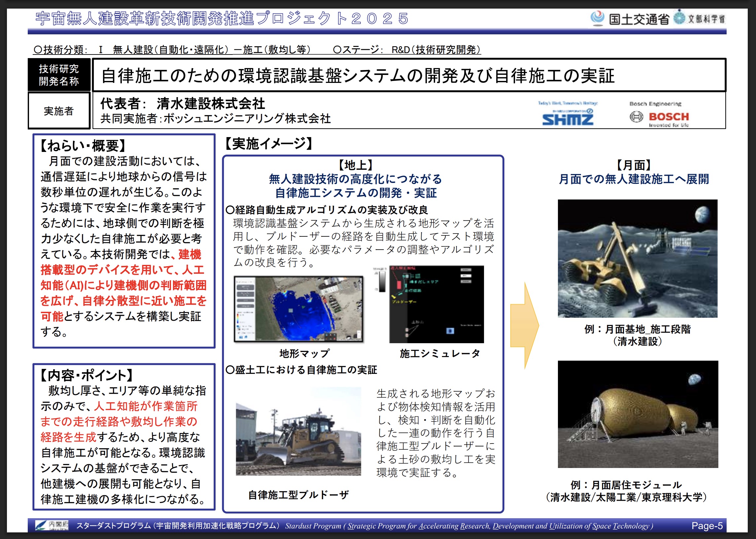
Task: Click the 【内容・ポイント】 heading
Action: tap(86, 376)
